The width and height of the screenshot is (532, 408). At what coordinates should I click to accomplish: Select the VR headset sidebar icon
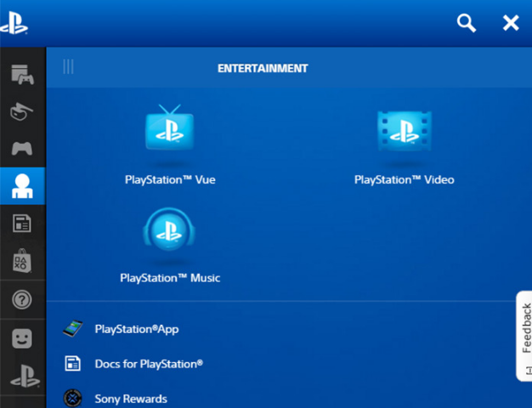tap(22, 111)
